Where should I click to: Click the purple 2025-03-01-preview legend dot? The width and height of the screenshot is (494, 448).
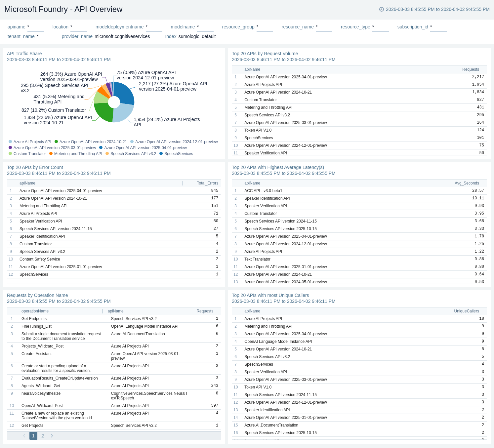10,147
